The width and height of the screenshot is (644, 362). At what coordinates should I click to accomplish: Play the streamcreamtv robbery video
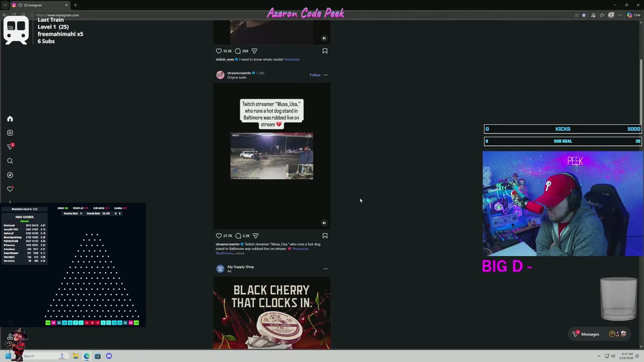pos(272,156)
